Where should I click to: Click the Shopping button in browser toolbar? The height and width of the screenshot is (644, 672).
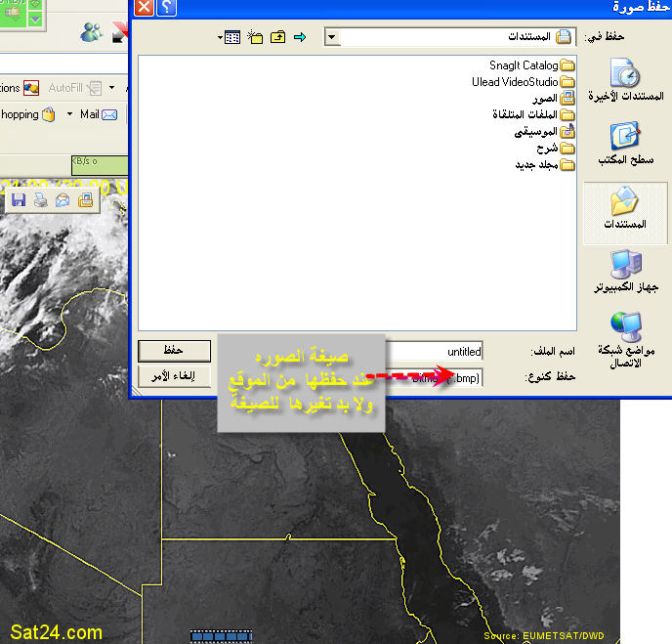coord(28,114)
